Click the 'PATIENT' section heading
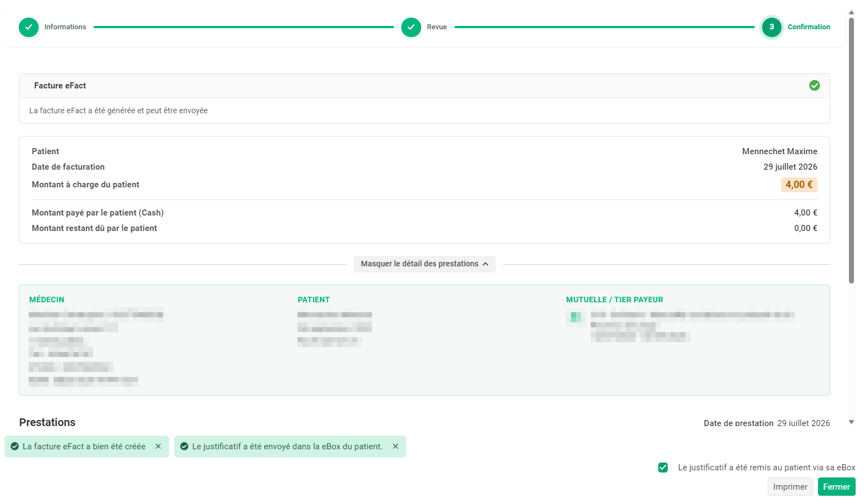 [x=313, y=300]
